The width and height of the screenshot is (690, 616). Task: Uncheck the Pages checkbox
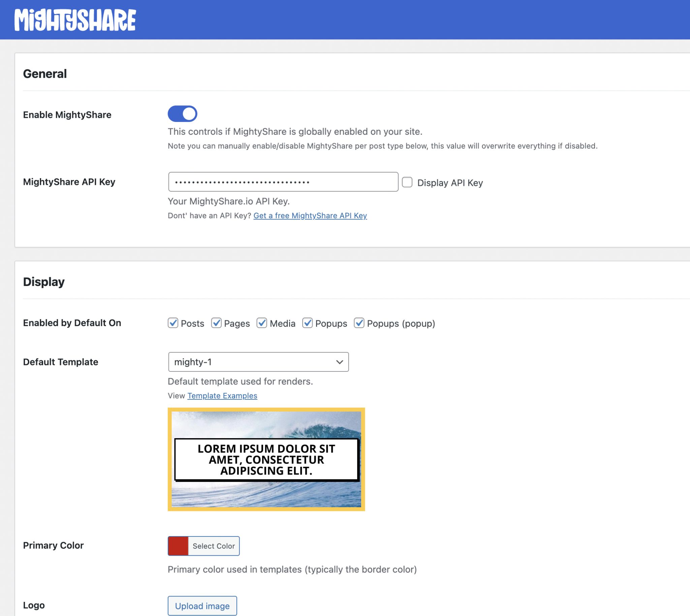coord(217,324)
